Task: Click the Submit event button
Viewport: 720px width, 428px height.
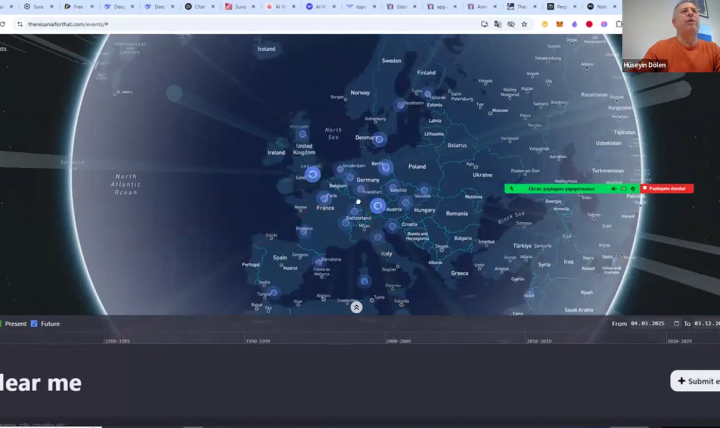Action: coord(696,381)
